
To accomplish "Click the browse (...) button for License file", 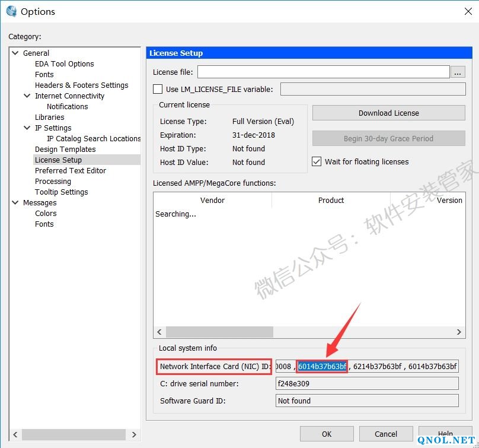I will pos(458,72).
